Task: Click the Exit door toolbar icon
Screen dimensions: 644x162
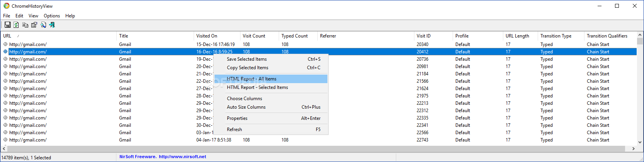Action: pos(52,25)
